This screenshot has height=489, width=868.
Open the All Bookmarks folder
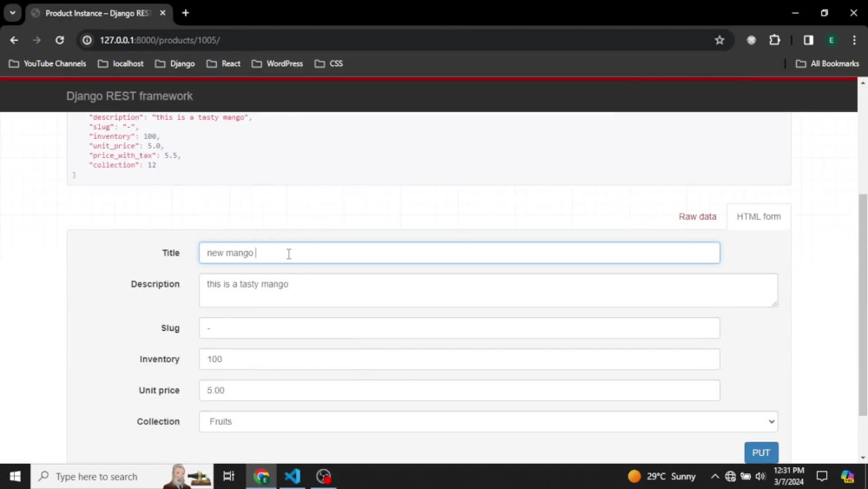827,63
